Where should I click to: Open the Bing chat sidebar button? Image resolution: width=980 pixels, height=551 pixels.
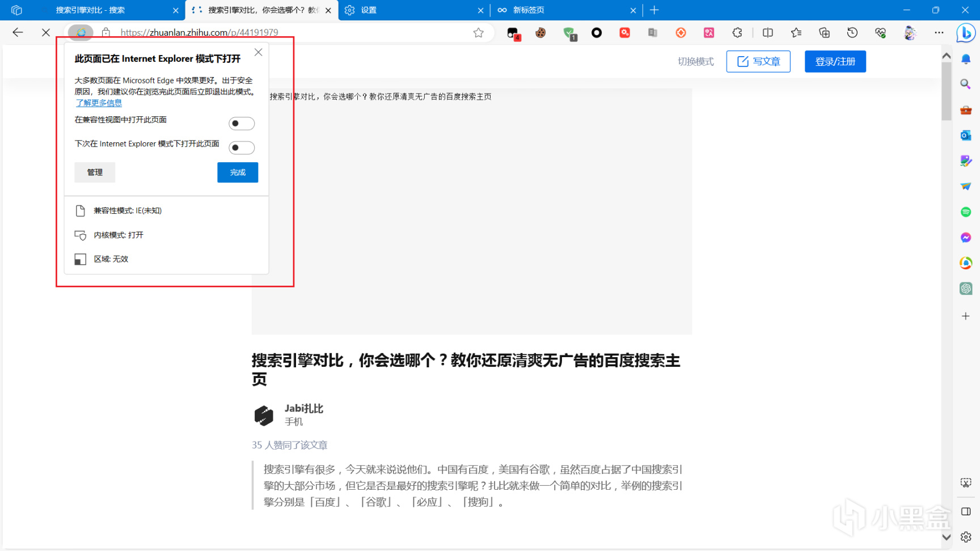pyautogui.click(x=965, y=33)
